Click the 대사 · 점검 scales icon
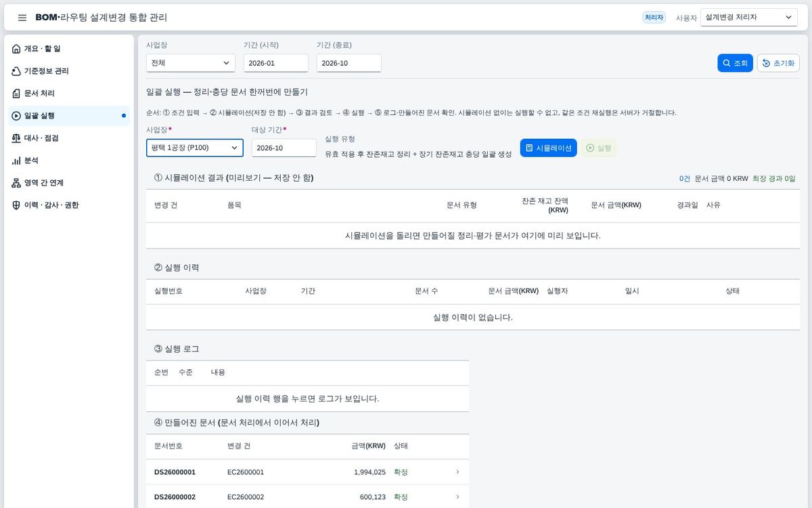This screenshot has height=508, width=812. click(x=16, y=138)
